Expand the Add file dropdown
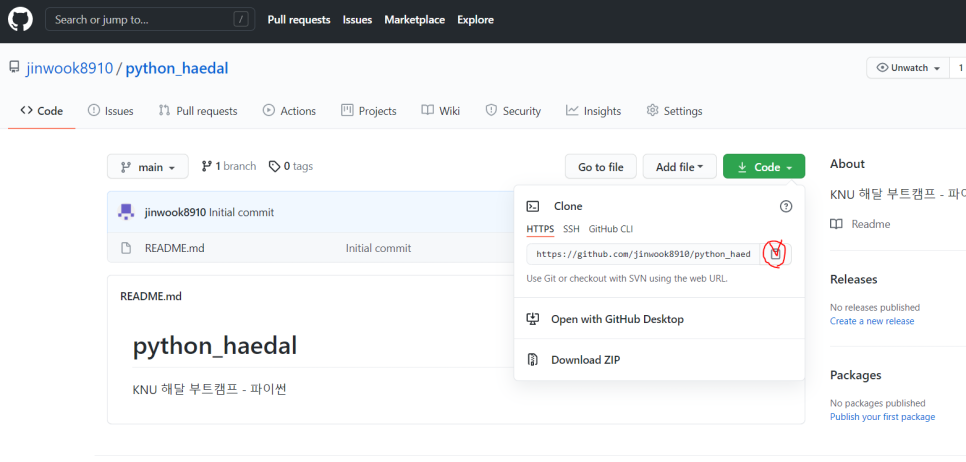The width and height of the screenshot is (966, 462). click(x=680, y=167)
